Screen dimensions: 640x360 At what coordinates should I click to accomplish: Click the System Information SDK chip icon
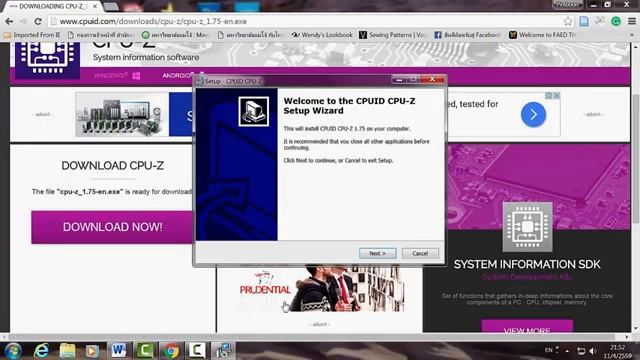point(527,227)
